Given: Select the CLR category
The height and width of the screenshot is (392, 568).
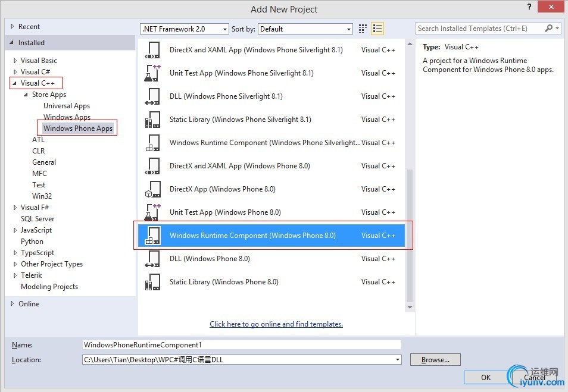Looking at the screenshot, I should pyautogui.click(x=38, y=151).
